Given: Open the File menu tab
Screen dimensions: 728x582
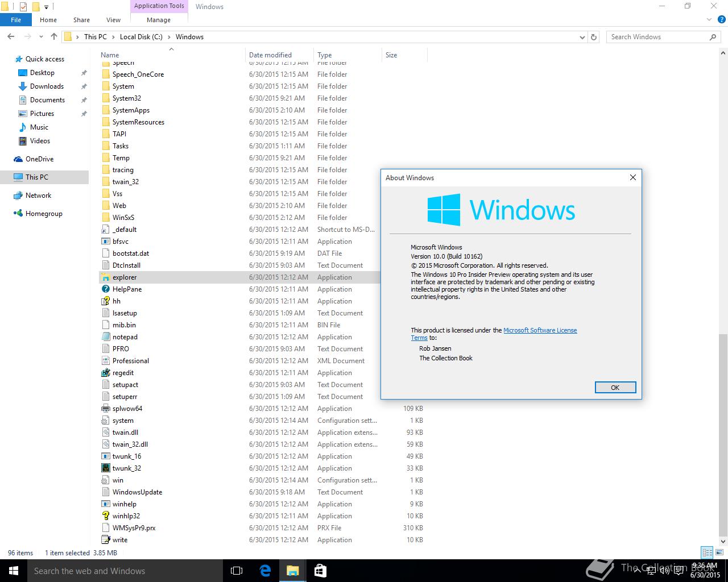Looking at the screenshot, I should 16,20.
